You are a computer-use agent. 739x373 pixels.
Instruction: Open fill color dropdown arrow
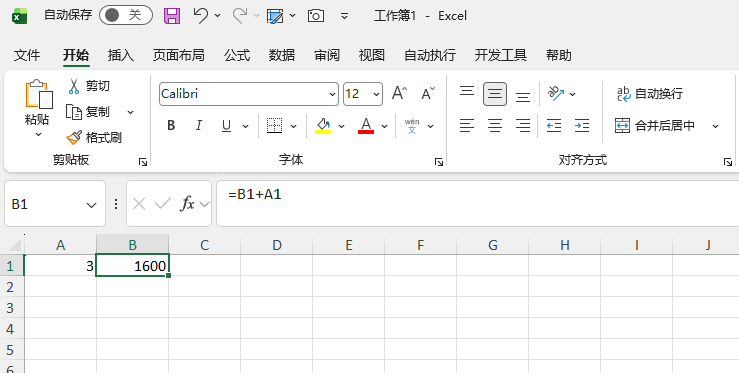(341, 126)
